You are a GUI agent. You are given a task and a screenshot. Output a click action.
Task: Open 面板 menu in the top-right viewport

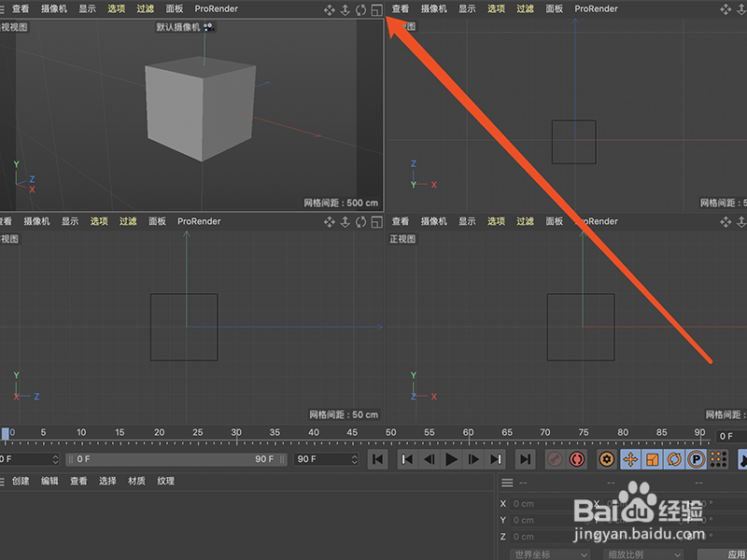coord(554,9)
